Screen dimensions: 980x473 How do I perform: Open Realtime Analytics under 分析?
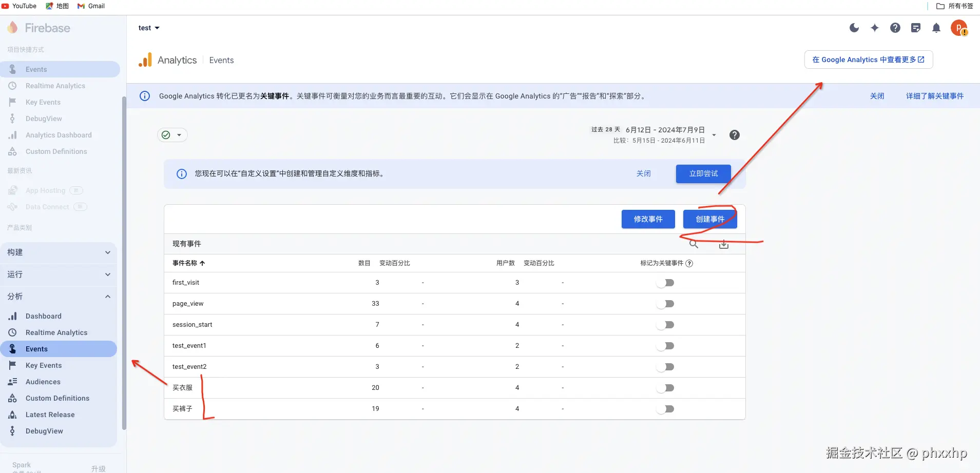point(59,332)
